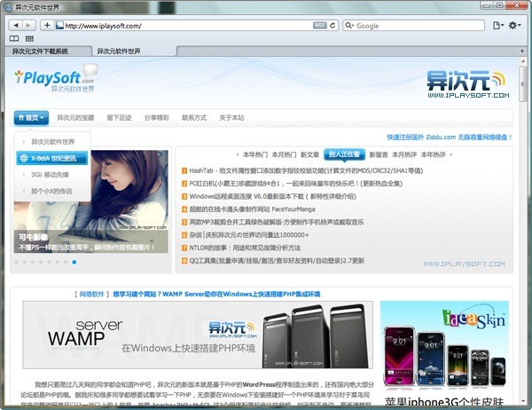This screenshot has width=532, height=410.
Task: Open HashTab article link
Action: point(306,170)
